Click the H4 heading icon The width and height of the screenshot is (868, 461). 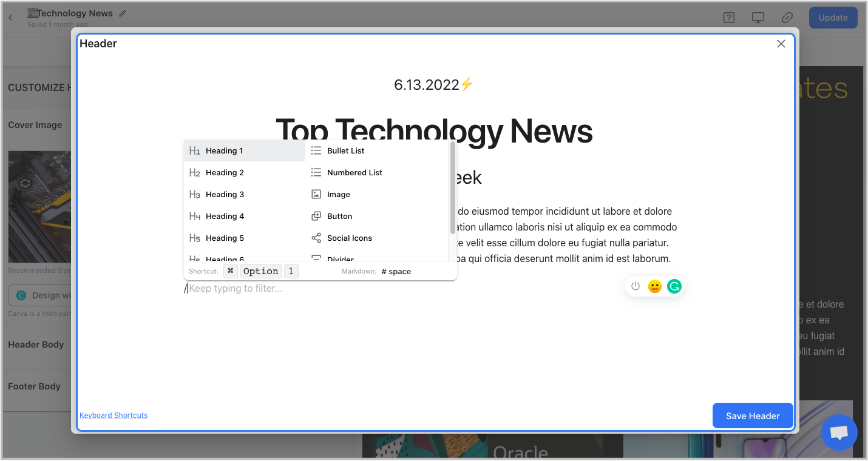[x=194, y=216]
